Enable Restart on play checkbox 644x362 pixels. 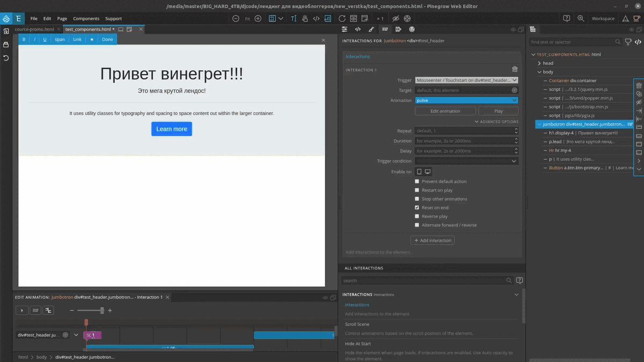pyautogui.click(x=417, y=190)
